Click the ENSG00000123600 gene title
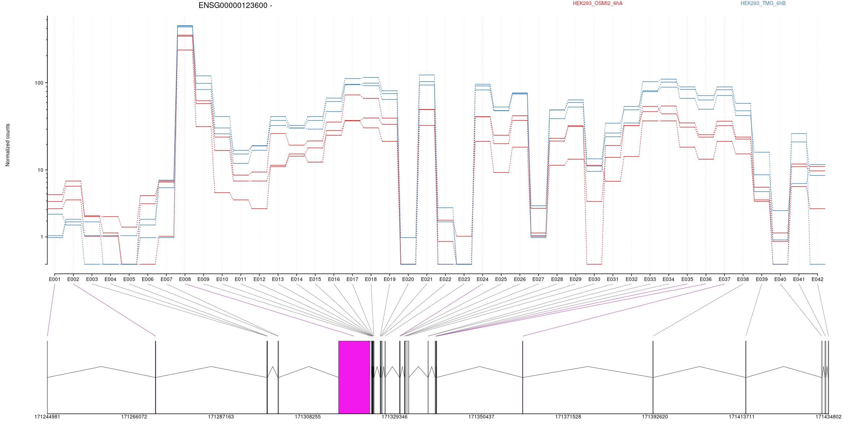Viewport: 868px width, 434px height. coord(235,5)
